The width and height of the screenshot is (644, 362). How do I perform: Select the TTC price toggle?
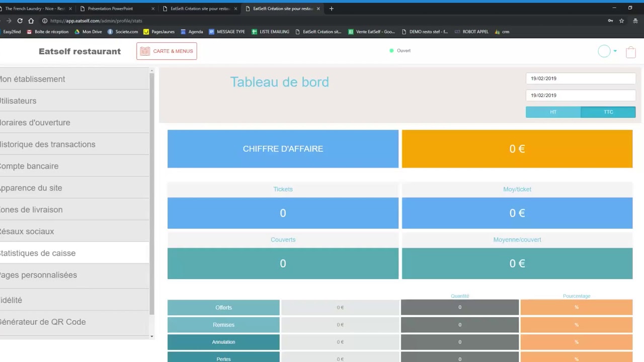[608, 112]
